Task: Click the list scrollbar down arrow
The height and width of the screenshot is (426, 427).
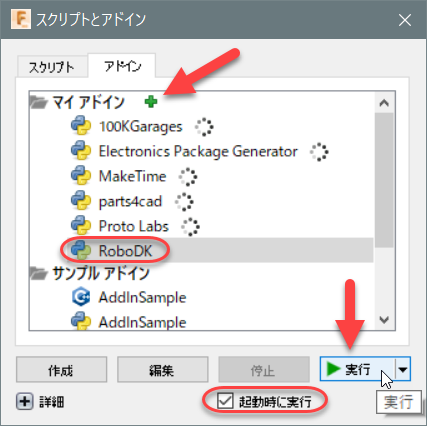Action: (384, 320)
